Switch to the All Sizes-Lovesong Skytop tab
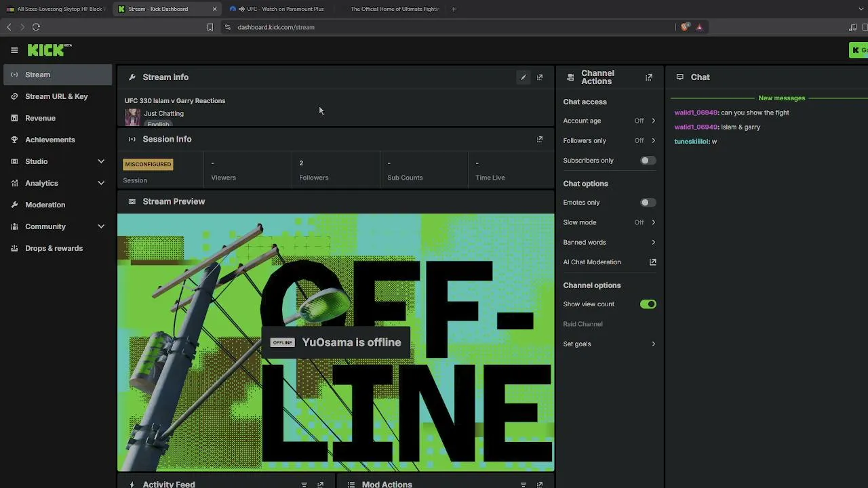 [56, 9]
